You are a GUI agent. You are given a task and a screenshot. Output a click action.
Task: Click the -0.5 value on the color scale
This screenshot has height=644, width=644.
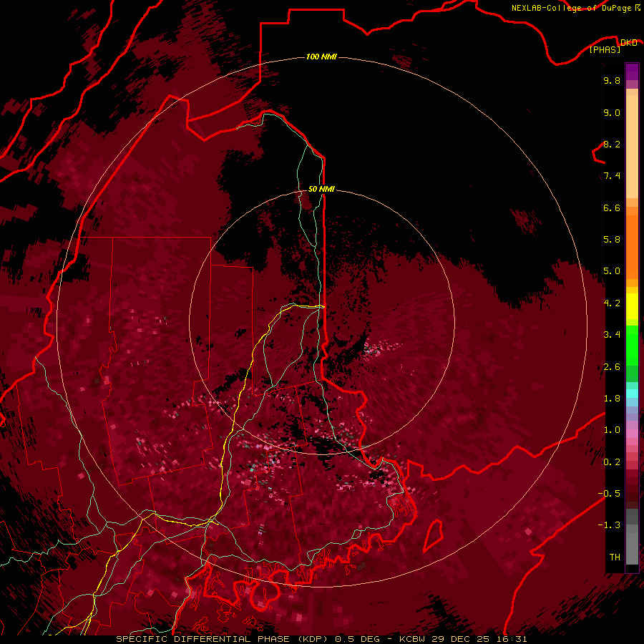click(609, 494)
